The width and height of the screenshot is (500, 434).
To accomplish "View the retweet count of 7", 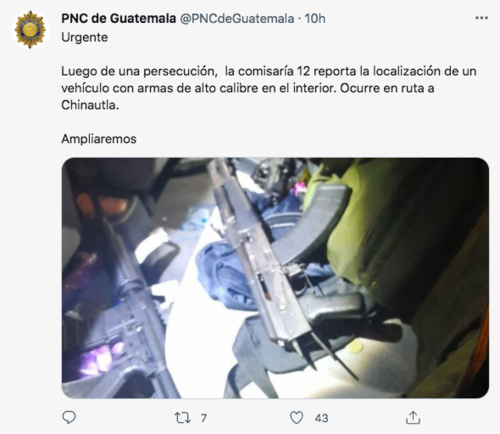I will pyautogui.click(x=204, y=418).
